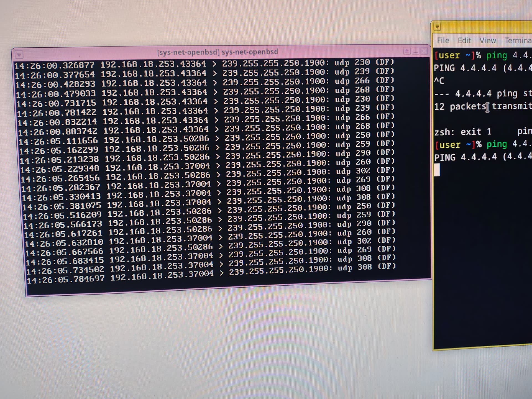The width and height of the screenshot is (532, 399).
Task: Click source 192.168.18.253.50286 on the 14:26:05.111656 row
Action: pyautogui.click(x=157, y=139)
